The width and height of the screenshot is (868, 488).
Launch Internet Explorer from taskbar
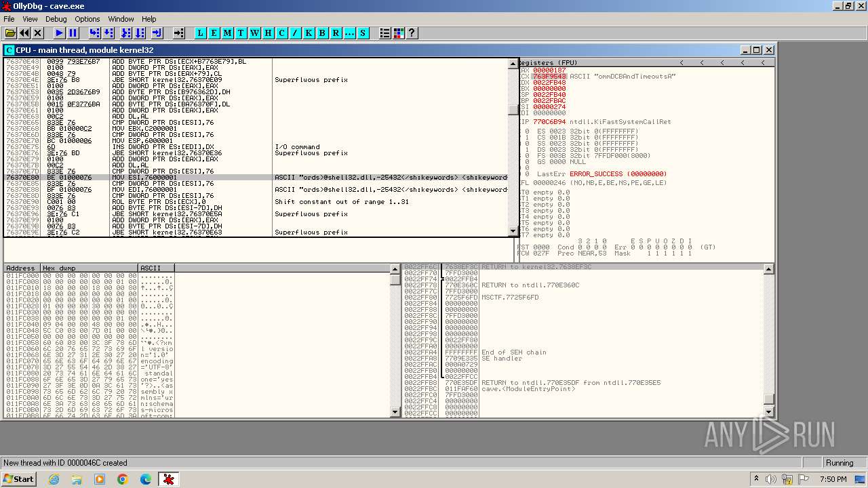click(x=54, y=479)
